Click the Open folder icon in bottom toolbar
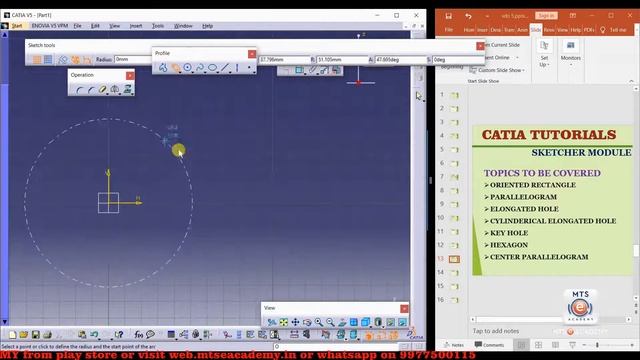 (24, 335)
